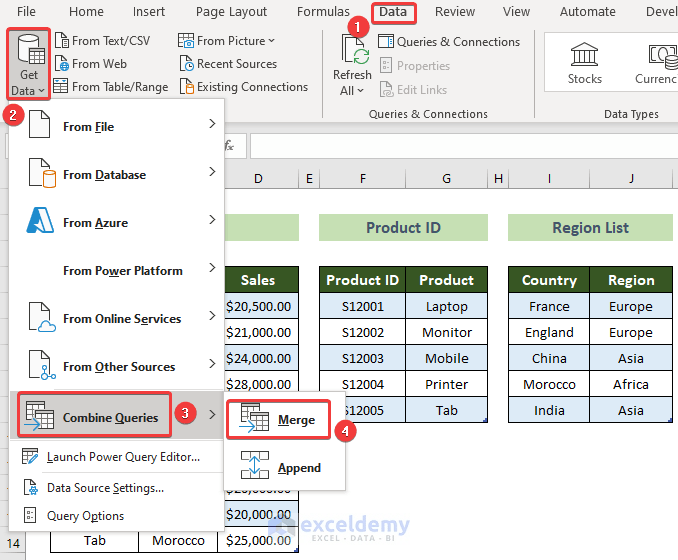The width and height of the screenshot is (678, 560).
Task: Click the Country header cell
Action: pos(549,280)
